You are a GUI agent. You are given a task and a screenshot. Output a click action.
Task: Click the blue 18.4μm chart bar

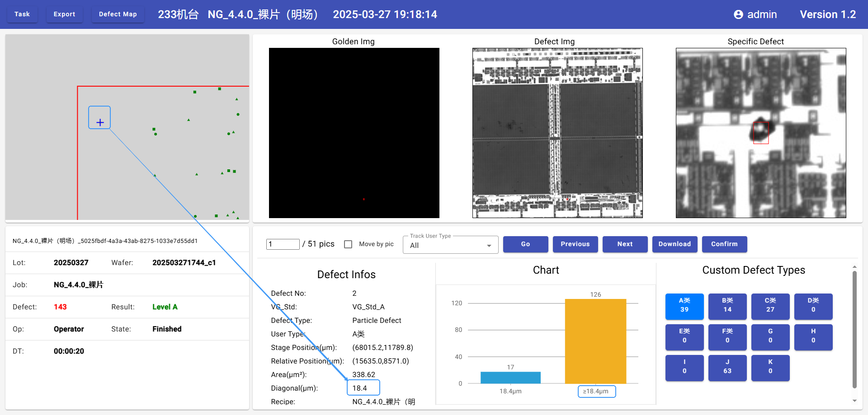pos(510,378)
